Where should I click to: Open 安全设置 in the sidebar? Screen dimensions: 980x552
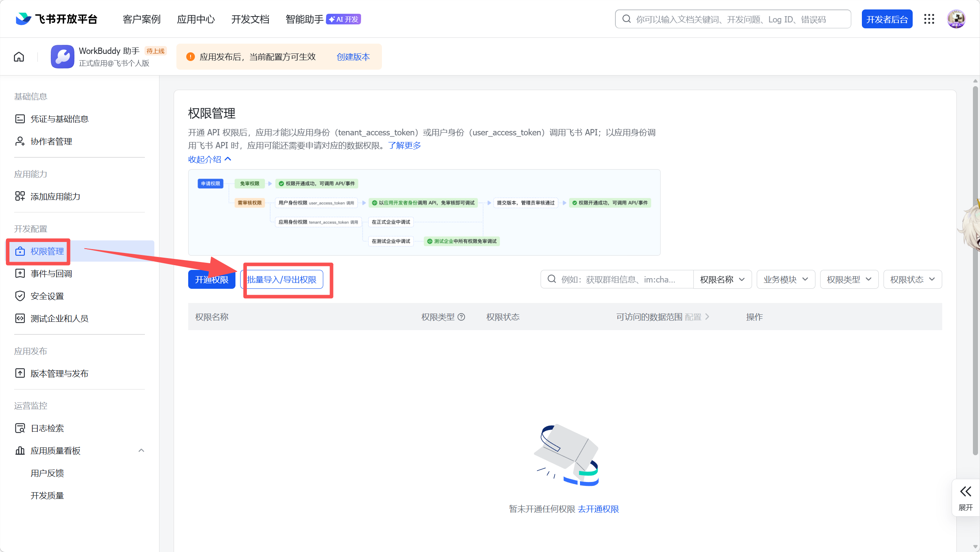tap(47, 296)
